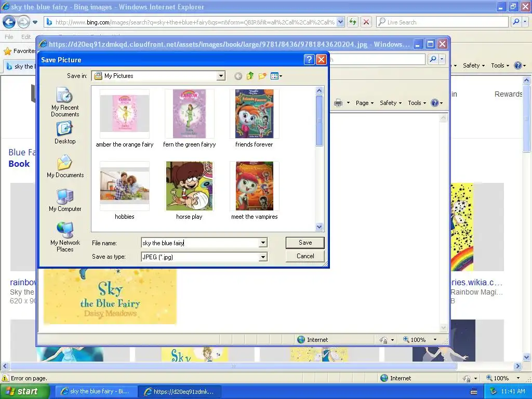Image resolution: width=532 pixels, height=399 pixels.
Task: Click Live Search magnifier button in main IE
Action: [x=516, y=22]
